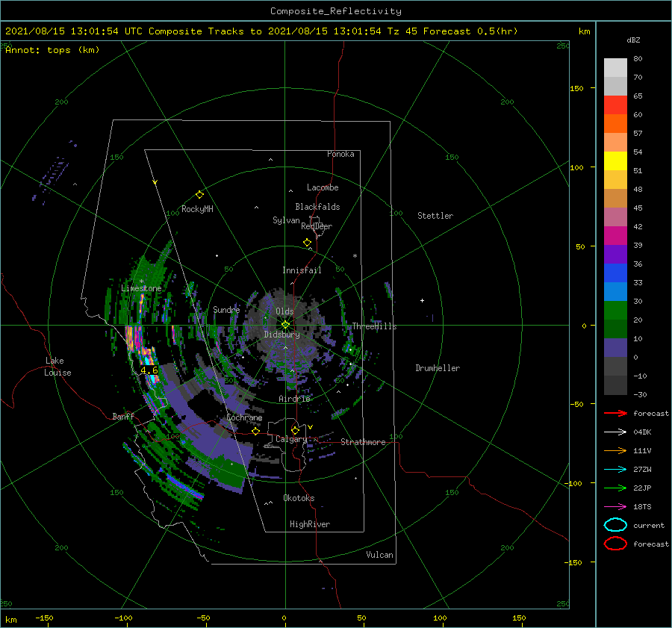
Task: Select the green 22JP track arrow
Action: tap(615, 488)
